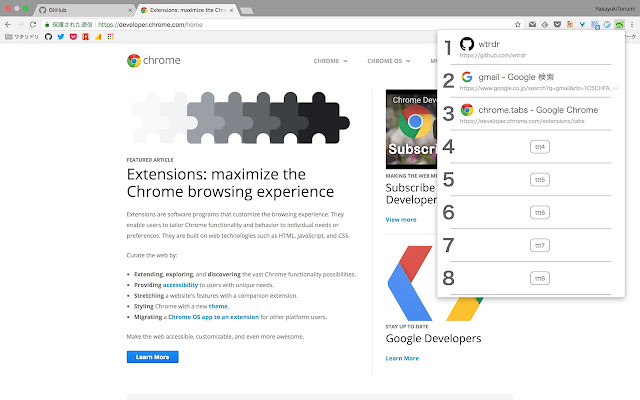Click the Chrome Developers video thumbnail
This screenshot has width=640, height=400.
411,129
